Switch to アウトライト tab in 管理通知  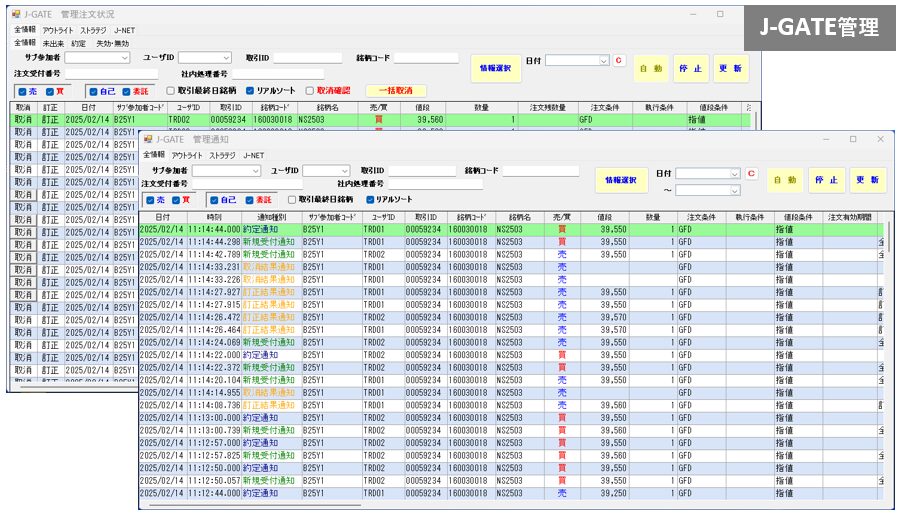click(187, 156)
